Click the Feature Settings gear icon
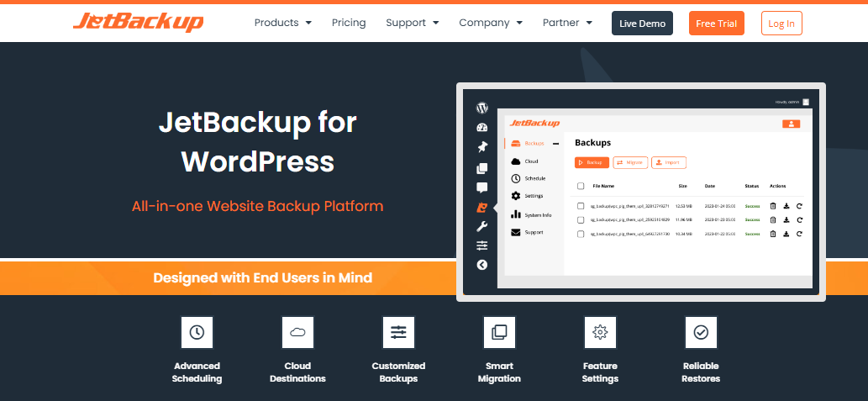The height and width of the screenshot is (401, 868). point(600,332)
